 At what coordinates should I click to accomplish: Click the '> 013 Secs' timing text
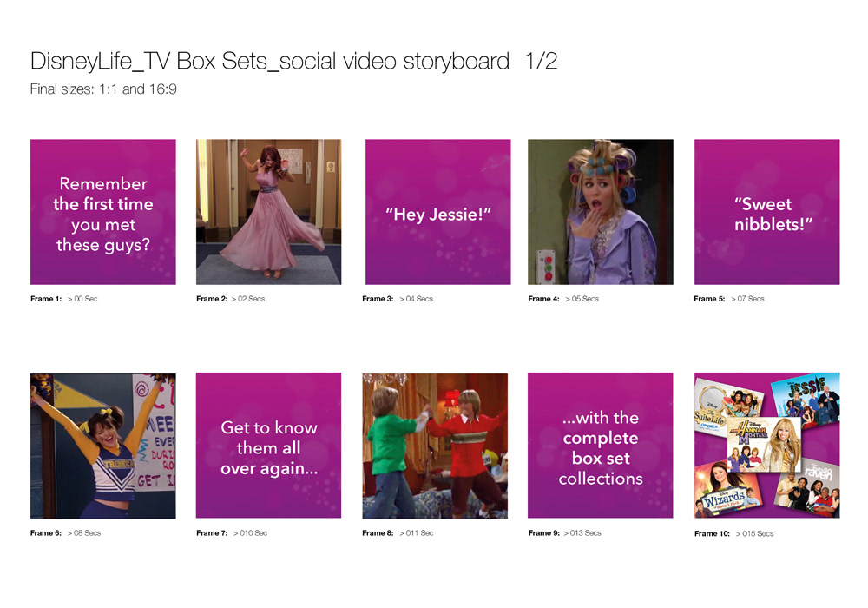coord(582,532)
